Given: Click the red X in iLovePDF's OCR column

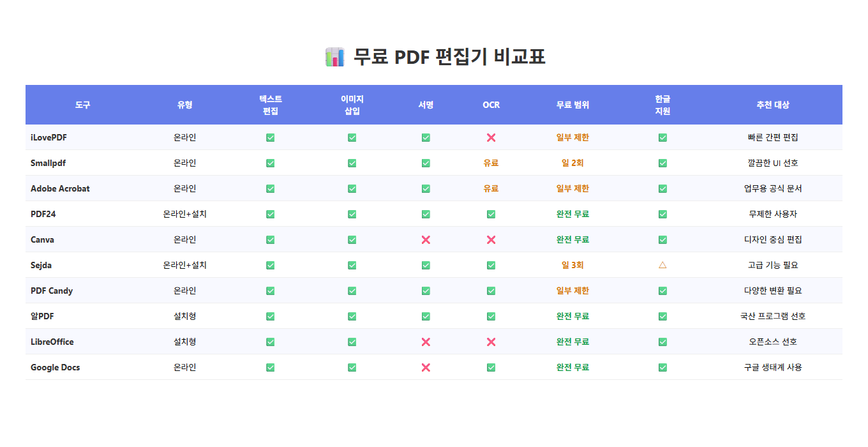Looking at the screenshot, I should point(491,137).
